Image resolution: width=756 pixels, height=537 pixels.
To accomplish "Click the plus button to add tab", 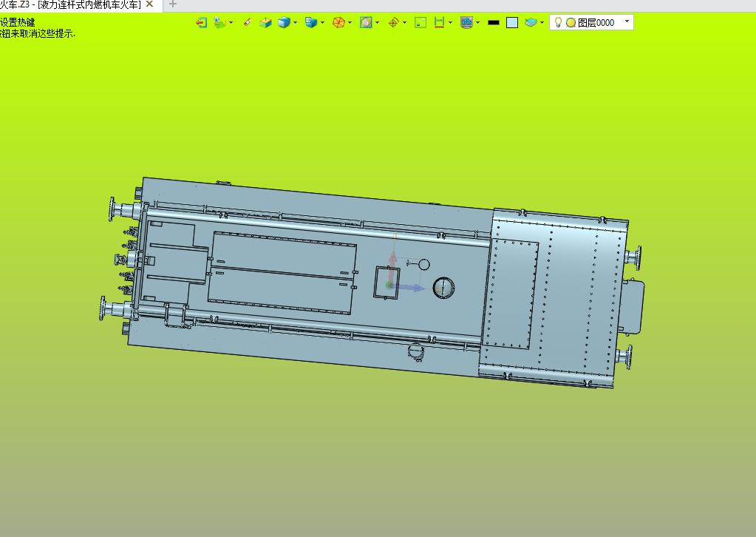I will click(x=173, y=4).
